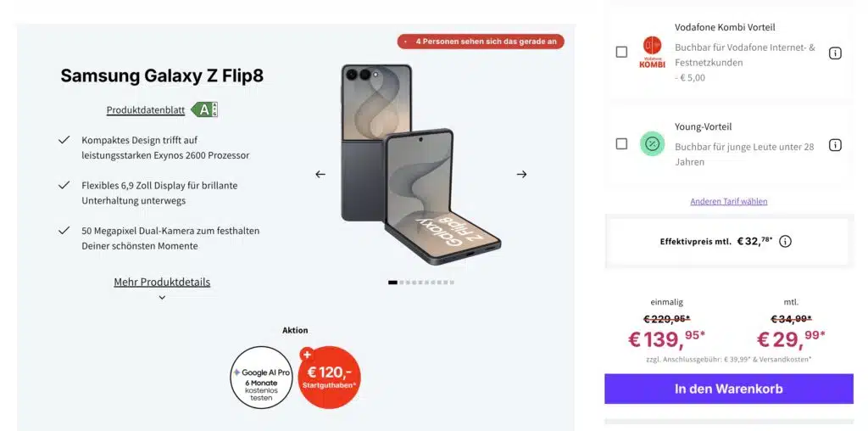Select the first carousel indicator dot
The width and height of the screenshot is (868, 431).
392,283
